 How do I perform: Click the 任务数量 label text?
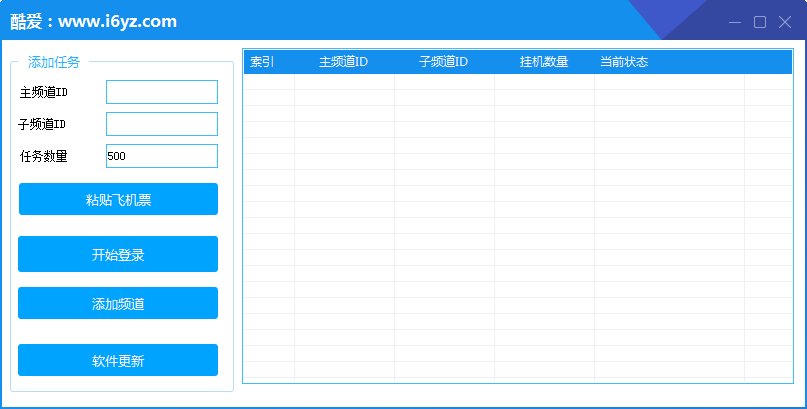click(44, 156)
